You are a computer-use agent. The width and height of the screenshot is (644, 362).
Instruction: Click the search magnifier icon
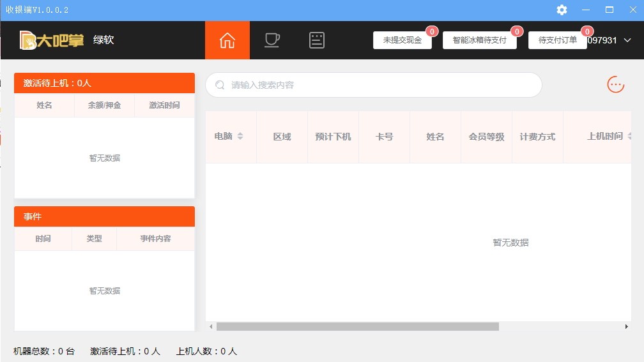click(x=220, y=85)
